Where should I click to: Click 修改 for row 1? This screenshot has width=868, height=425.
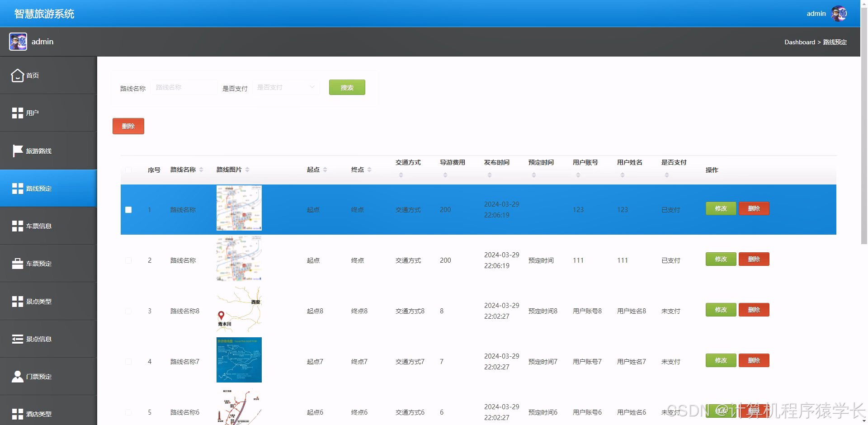click(x=721, y=208)
